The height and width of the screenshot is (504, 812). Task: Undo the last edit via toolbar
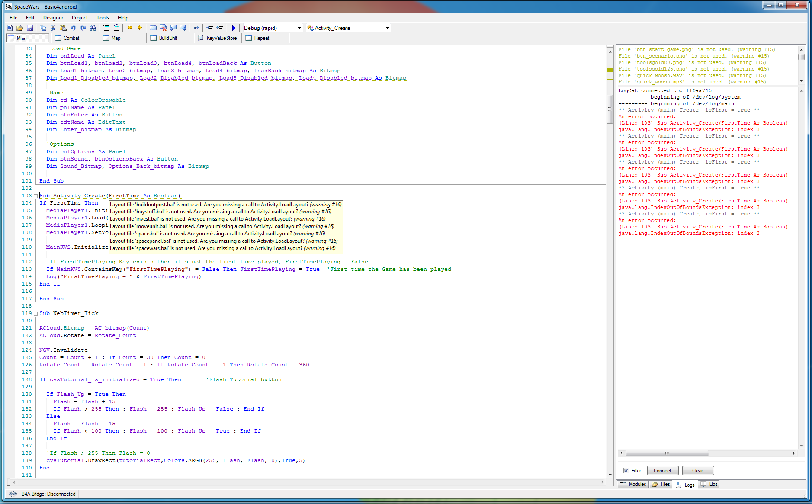pos(73,28)
